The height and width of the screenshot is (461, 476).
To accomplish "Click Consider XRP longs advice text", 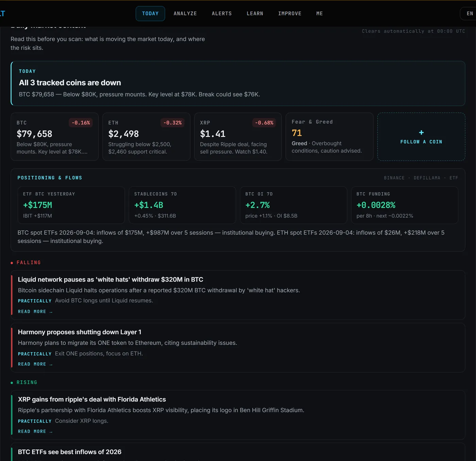I will [82, 421].
